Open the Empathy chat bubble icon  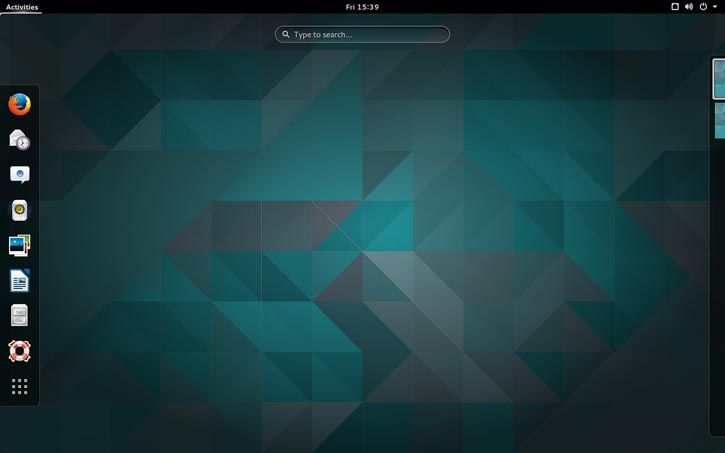(x=19, y=175)
